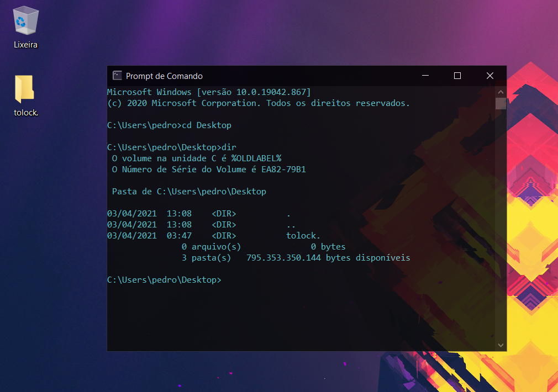Click the last 'C:\Users\pedro\Desktop>' prompt line
Screen dimensions: 558x392
(x=164, y=280)
